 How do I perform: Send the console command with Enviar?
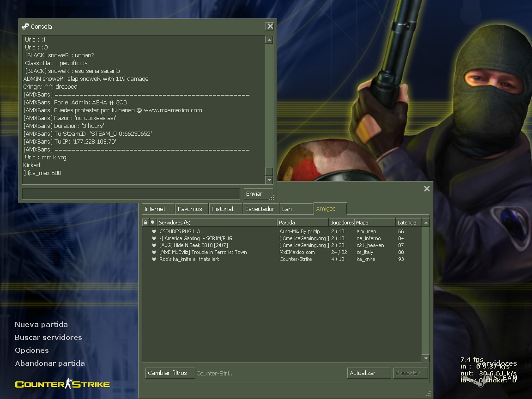pos(258,194)
